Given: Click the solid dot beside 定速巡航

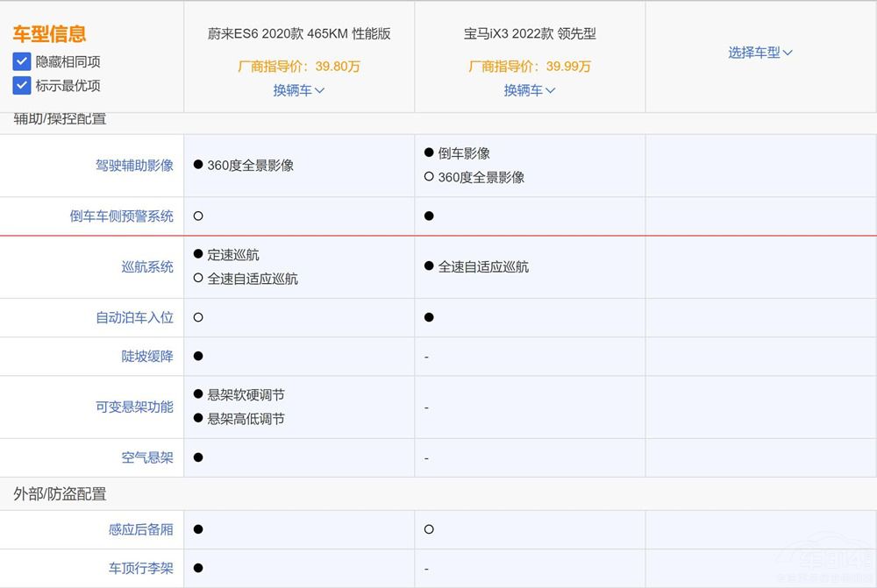Looking at the screenshot, I should point(198,255).
